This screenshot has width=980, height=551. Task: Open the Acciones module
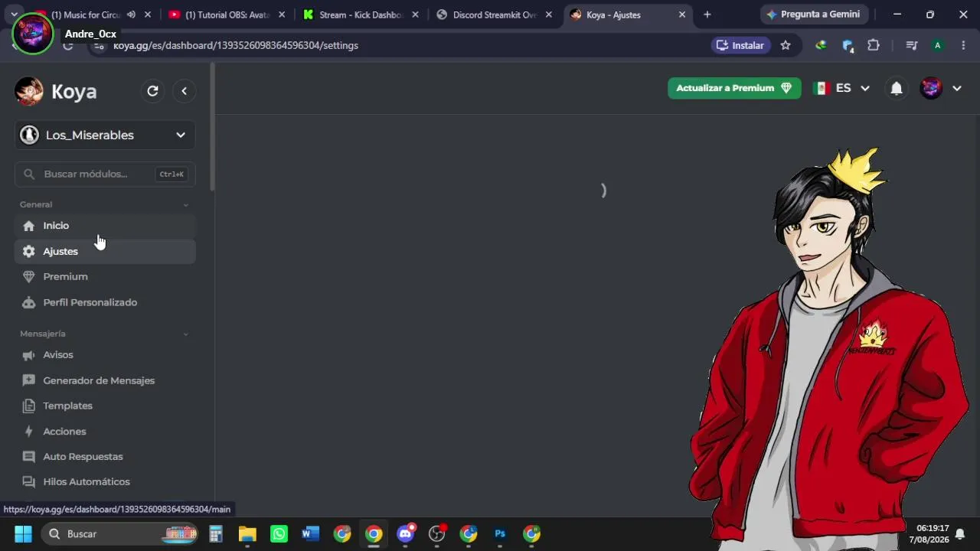point(105,432)
